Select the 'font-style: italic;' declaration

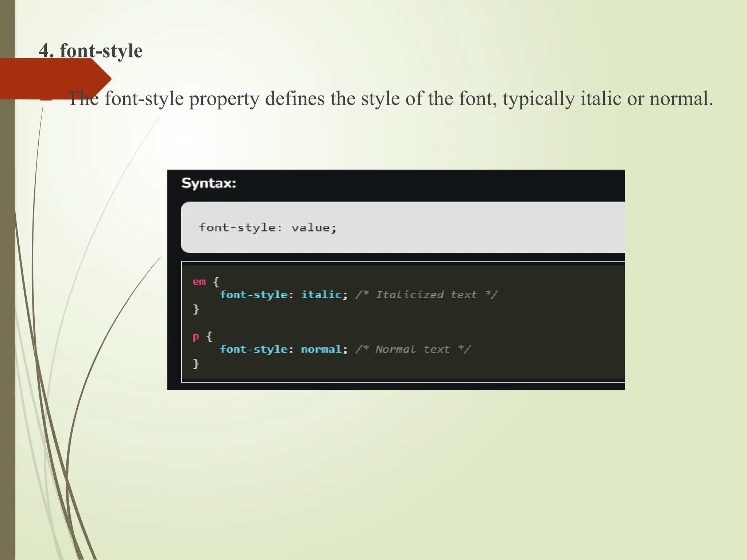(x=284, y=295)
